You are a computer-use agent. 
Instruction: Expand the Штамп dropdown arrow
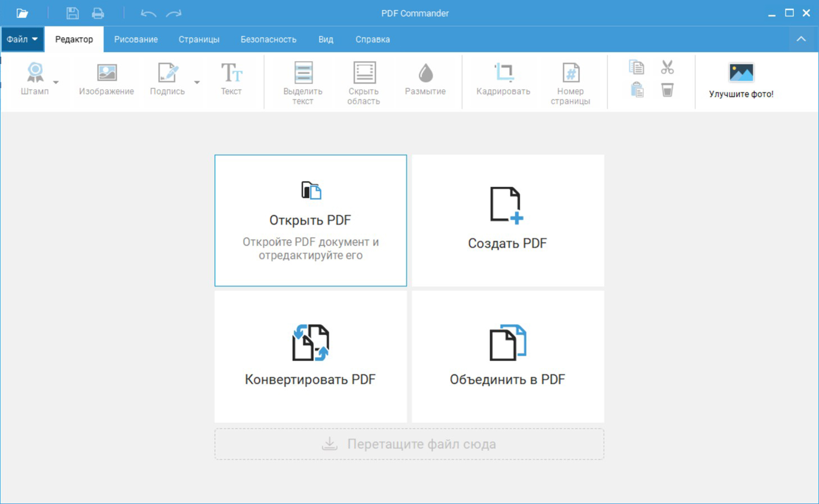(56, 82)
